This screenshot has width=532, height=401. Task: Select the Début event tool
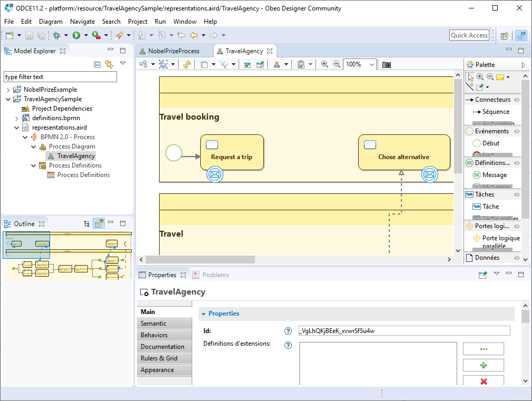(486, 143)
